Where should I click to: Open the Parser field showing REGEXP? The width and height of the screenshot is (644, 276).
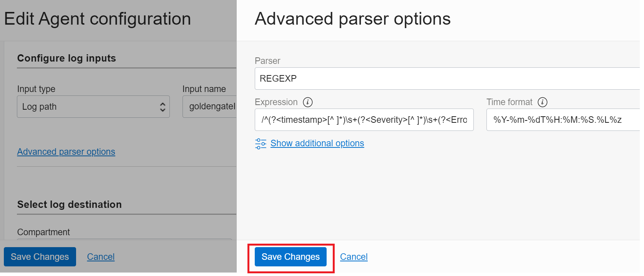(446, 79)
